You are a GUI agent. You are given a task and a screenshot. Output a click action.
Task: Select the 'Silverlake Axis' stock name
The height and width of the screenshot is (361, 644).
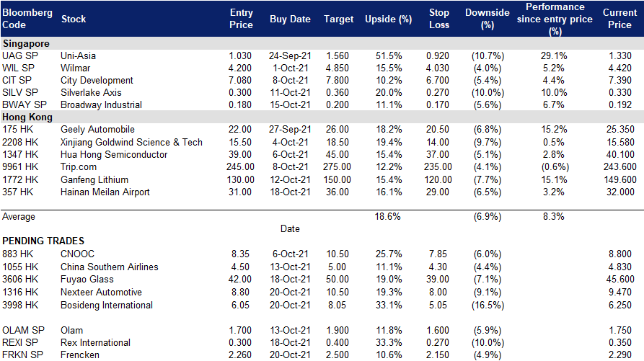[91, 93]
